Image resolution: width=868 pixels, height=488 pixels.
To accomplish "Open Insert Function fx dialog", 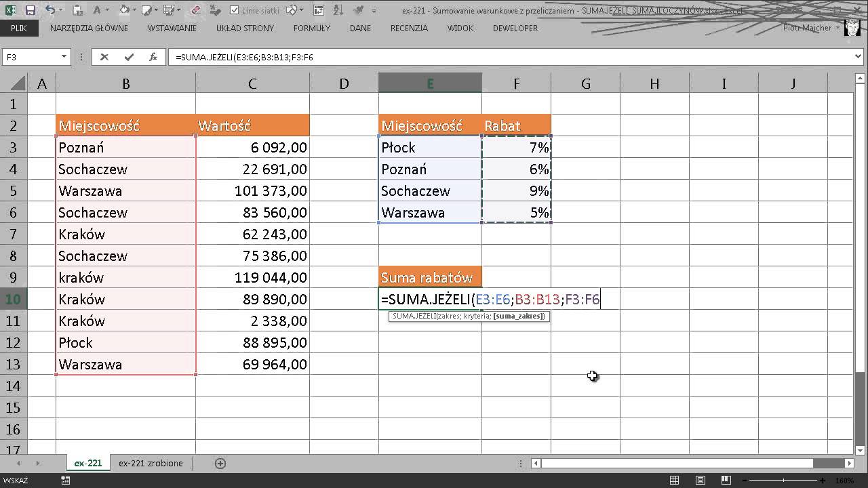I will click(153, 57).
